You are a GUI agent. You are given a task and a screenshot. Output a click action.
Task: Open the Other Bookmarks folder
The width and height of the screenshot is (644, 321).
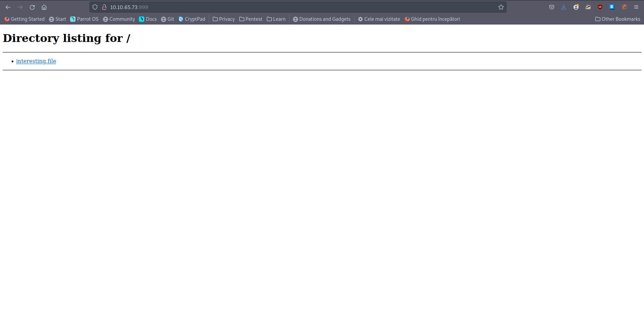click(x=617, y=19)
